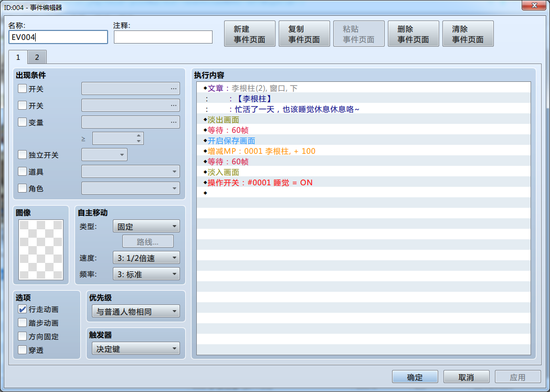Image resolution: width=550 pixels, height=392 pixels.
Task: Tick the 角色 condition checkbox
Action: coord(22,188)
